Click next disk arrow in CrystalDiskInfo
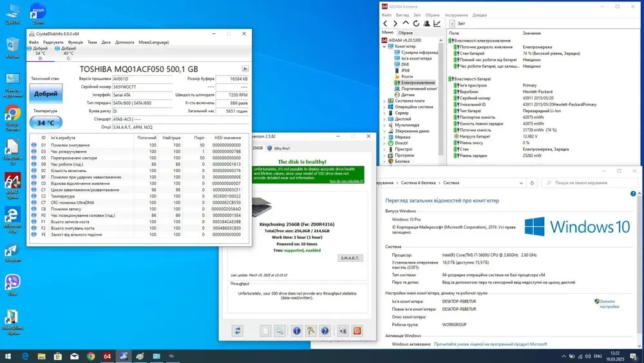 (245, 69)
